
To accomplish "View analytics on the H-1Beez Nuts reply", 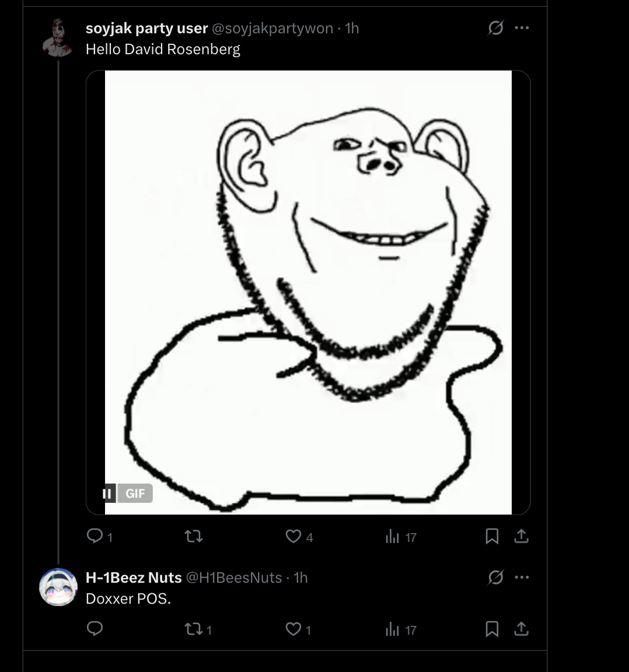I will click(392, 629).
